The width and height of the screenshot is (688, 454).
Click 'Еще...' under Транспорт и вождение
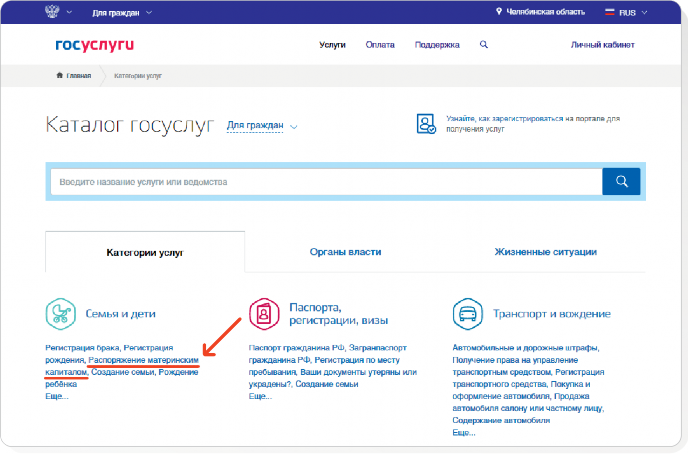pos(464,433)
